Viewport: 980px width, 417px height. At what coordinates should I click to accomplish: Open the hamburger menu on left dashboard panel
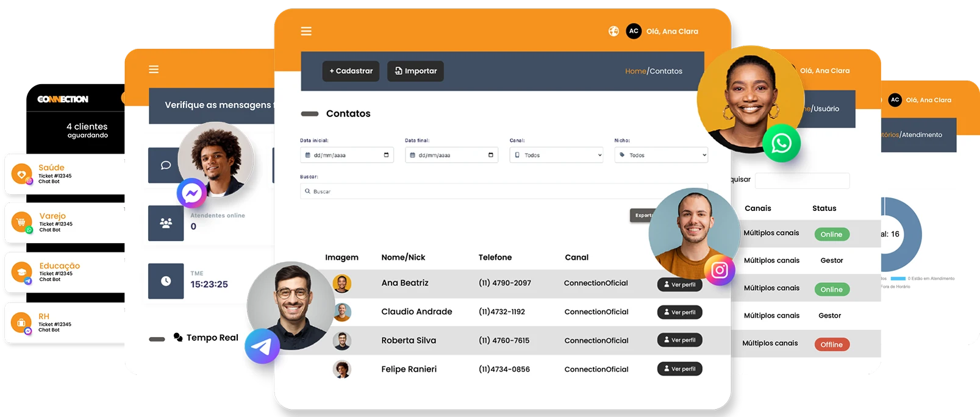coord(154,69)
